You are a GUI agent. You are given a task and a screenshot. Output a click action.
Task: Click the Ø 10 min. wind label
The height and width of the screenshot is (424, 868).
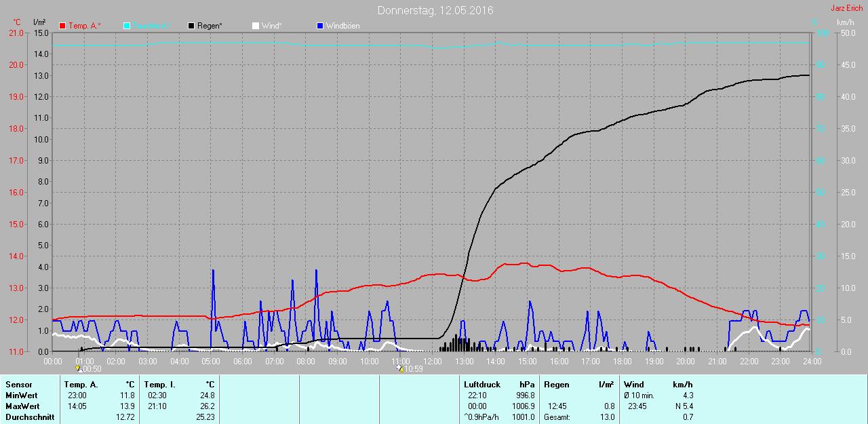(x=639, y=396)
